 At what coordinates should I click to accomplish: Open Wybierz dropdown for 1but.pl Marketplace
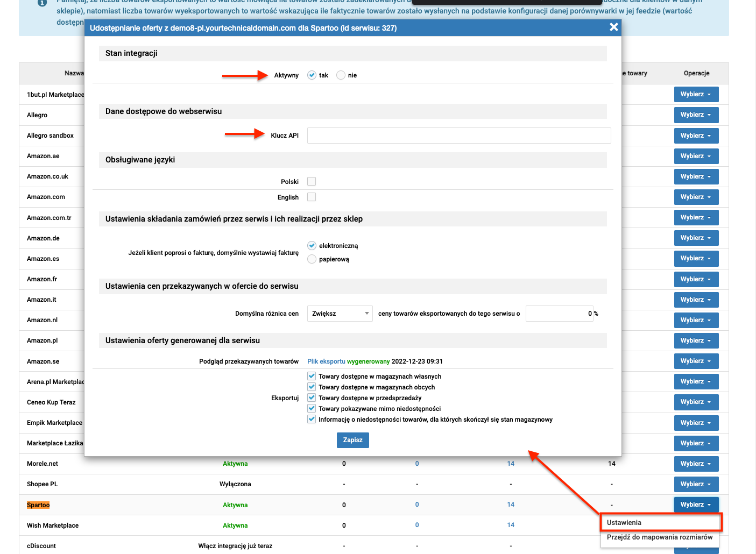696,94
